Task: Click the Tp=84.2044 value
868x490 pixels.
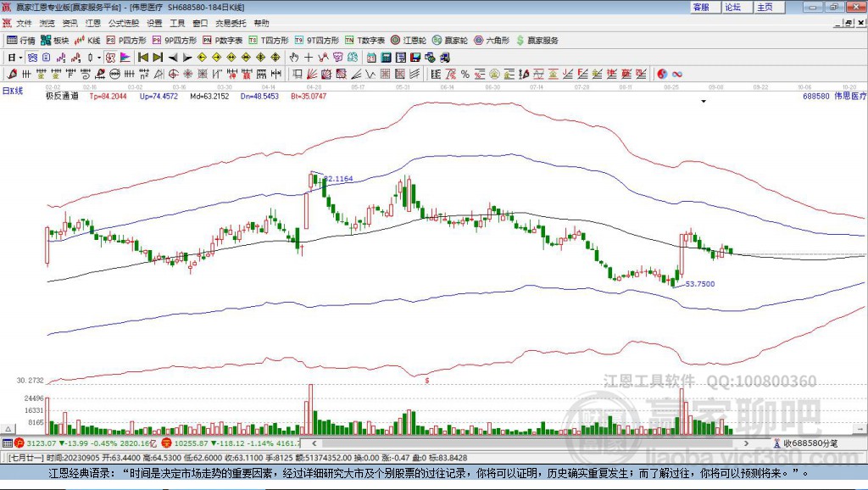Action: click(108, 96)
